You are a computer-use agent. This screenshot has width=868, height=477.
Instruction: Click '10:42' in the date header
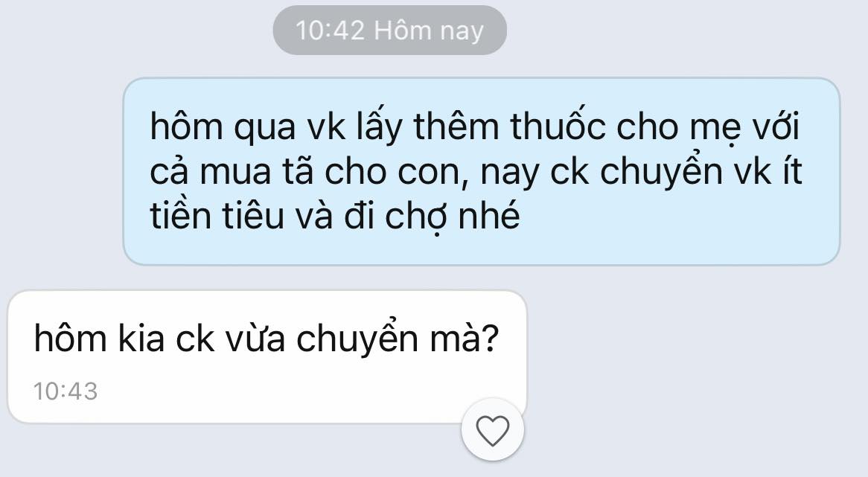(330, 31)
